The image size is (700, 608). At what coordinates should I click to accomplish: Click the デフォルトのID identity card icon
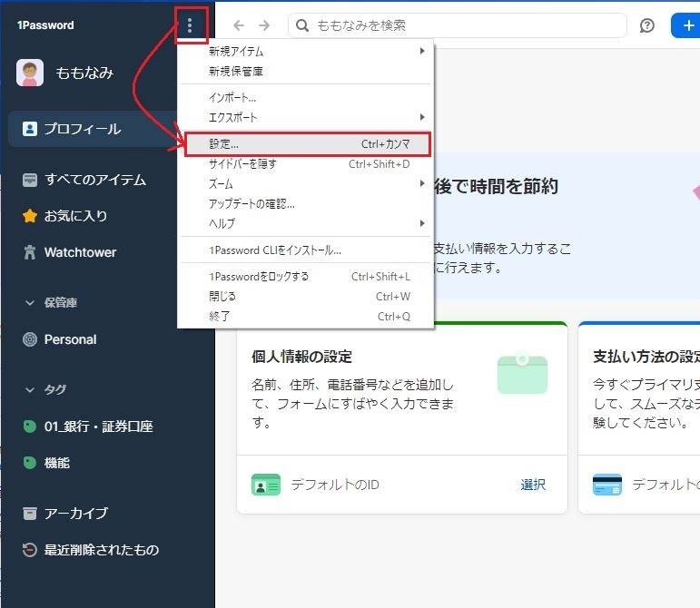tap(266, 485)
